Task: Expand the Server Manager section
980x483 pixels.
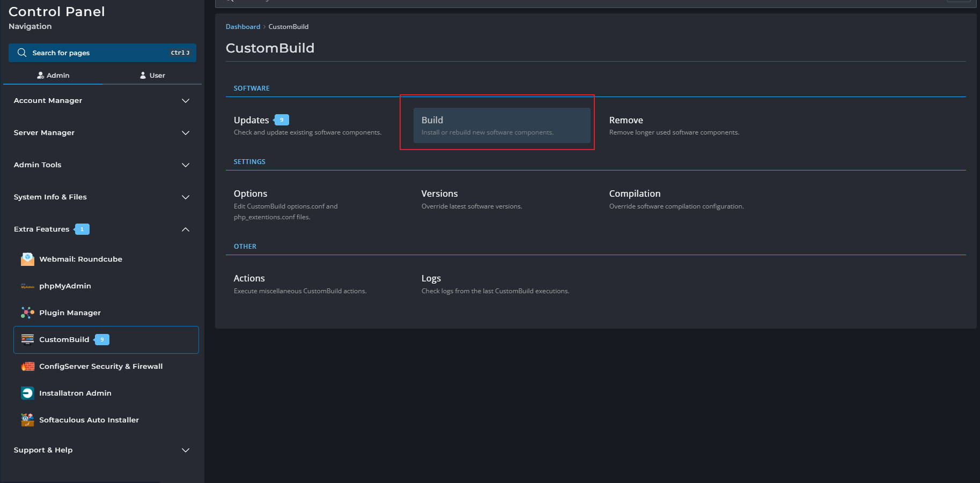Action: (102, 133)
